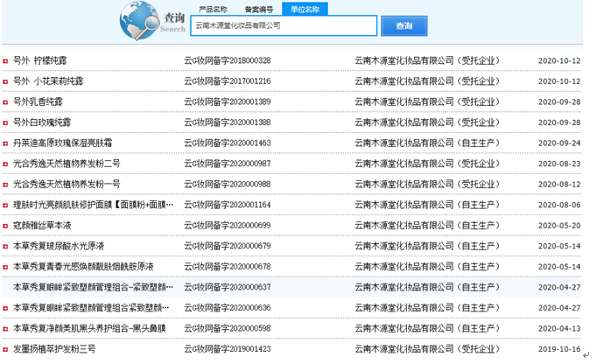Select the 单位名称 search tab

(305, 10)
